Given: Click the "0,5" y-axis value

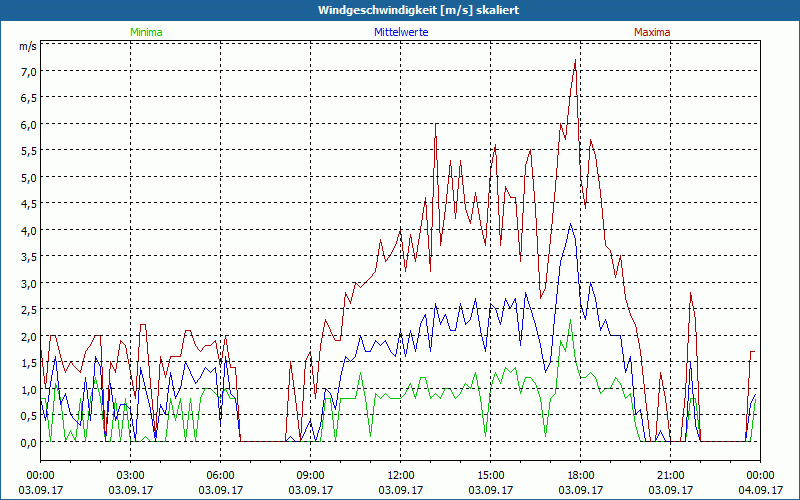Looking at the screenshot, I should coord(28,416).
